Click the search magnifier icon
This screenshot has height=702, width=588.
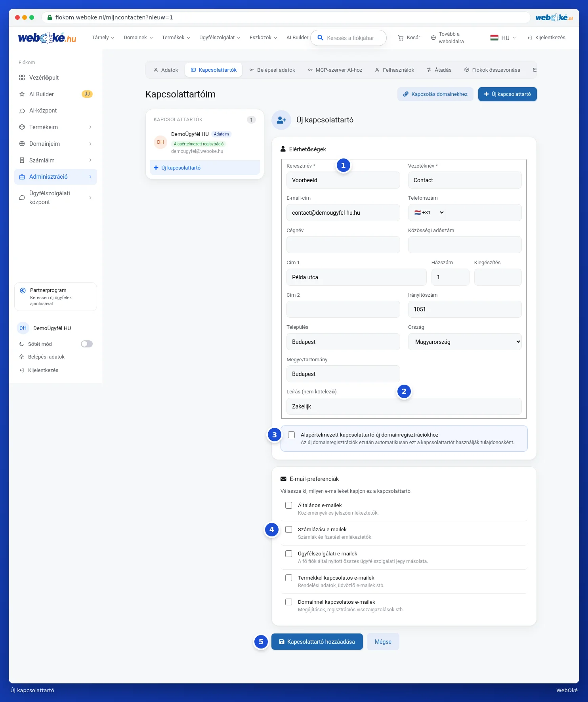click(x=320, y=38)
